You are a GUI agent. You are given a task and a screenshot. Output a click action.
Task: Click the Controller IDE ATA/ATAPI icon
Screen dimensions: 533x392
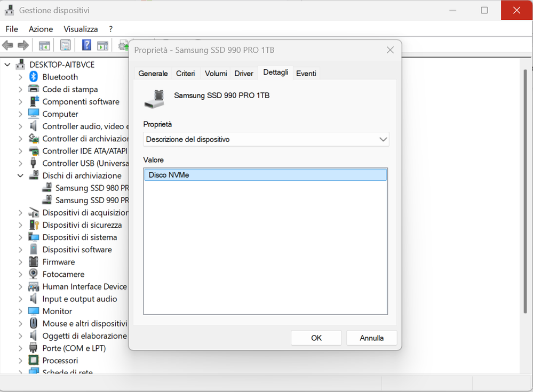[x=33, y=151]
